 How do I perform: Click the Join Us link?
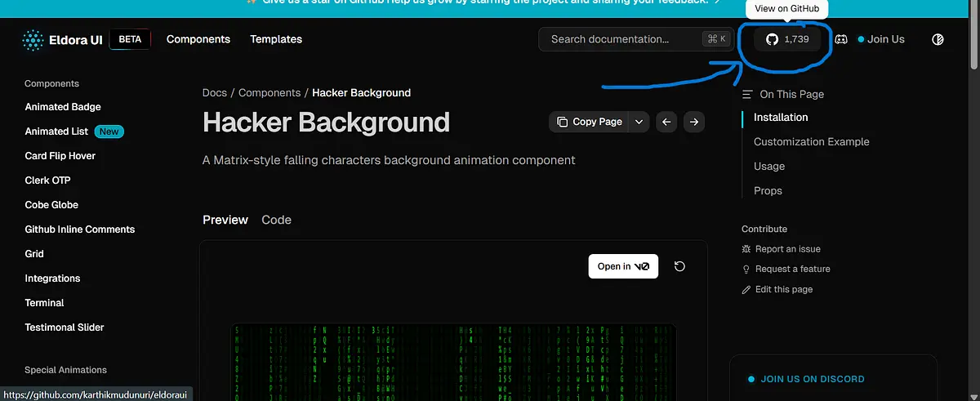tap(881, 39)
